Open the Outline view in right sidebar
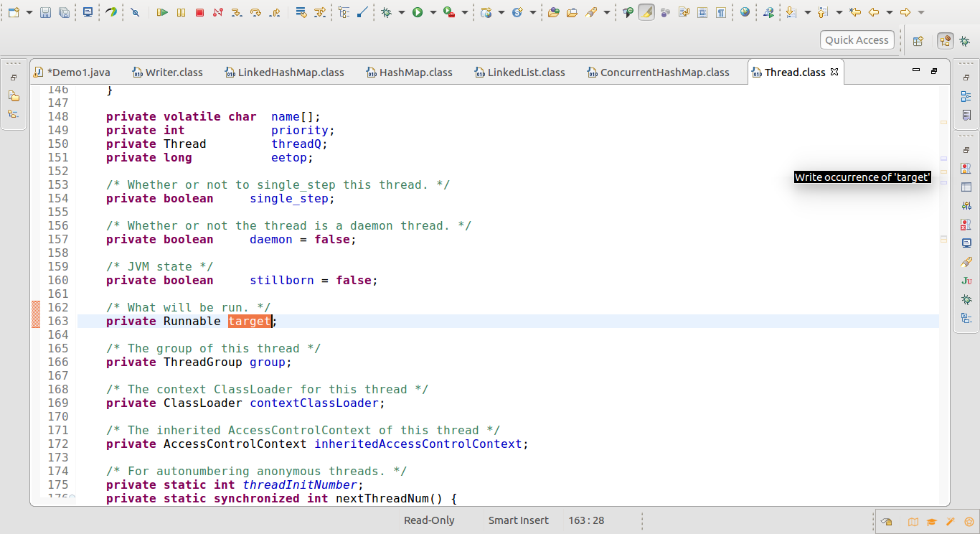This screenshot has height=534, width=980. pyautogui.click(x=966, y=97)
